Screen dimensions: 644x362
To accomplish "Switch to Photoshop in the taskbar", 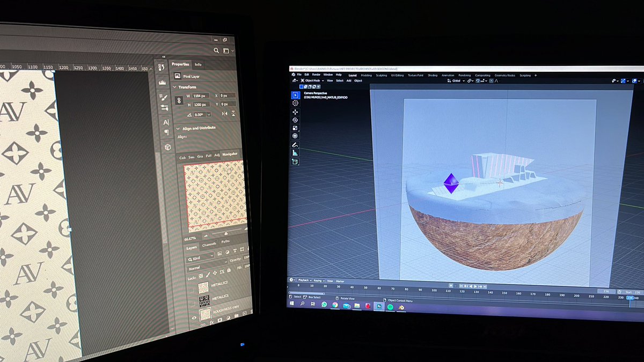I will (379, 307).
